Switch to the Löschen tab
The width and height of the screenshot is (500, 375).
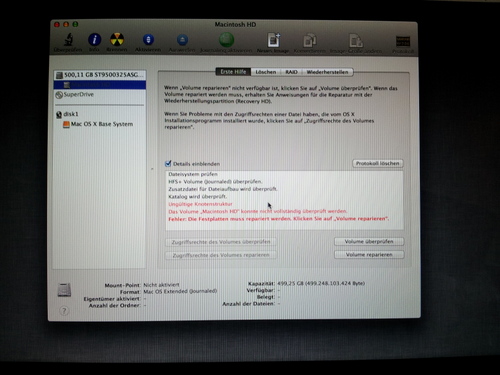pyautogui.click(x=266, y=72)
